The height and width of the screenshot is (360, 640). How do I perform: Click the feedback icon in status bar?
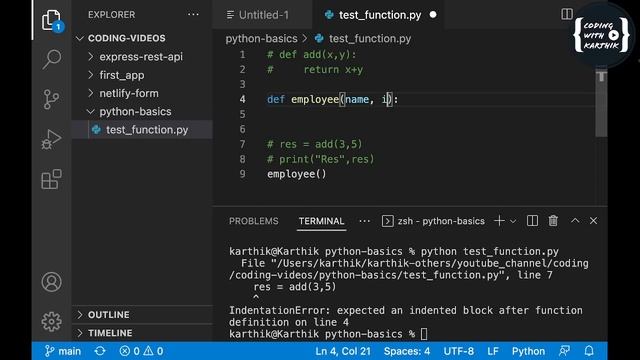[564, 351]
